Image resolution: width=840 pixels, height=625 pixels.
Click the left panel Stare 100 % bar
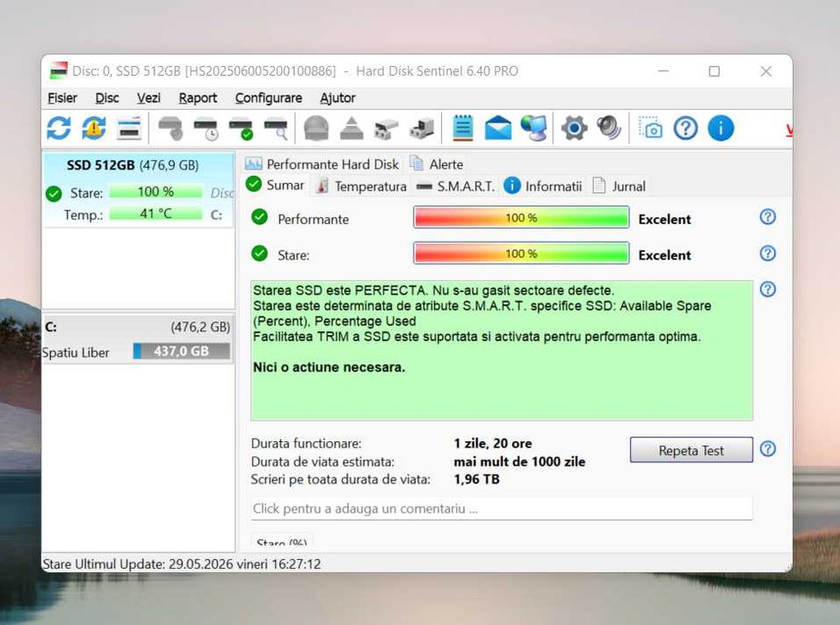tap(156, 192)
